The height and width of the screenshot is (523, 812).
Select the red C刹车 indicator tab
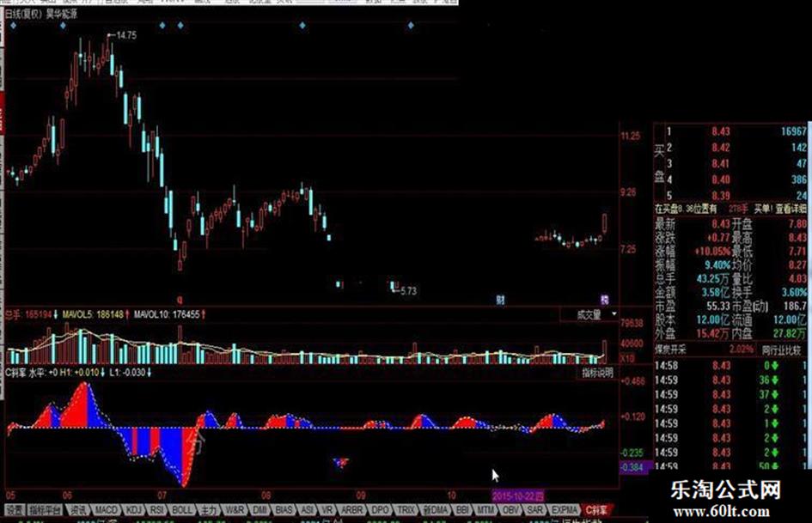[596, 510]
